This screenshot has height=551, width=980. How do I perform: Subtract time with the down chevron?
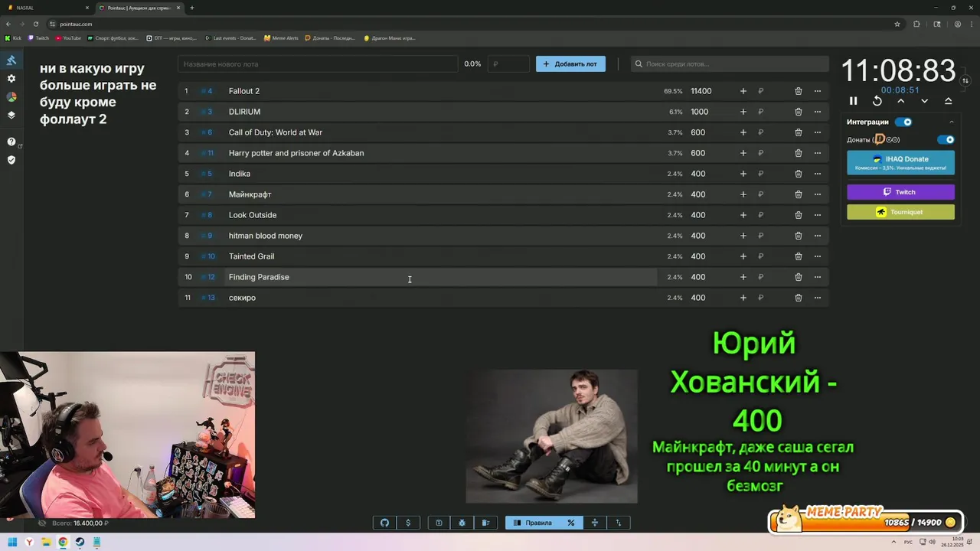point(925,101)
